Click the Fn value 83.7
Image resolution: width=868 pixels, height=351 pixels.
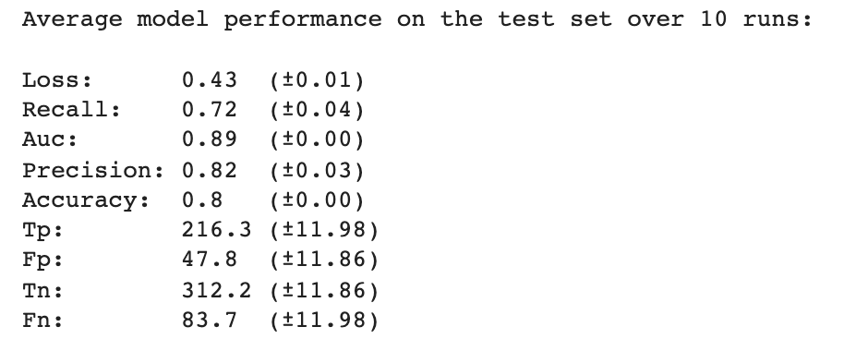210,321
